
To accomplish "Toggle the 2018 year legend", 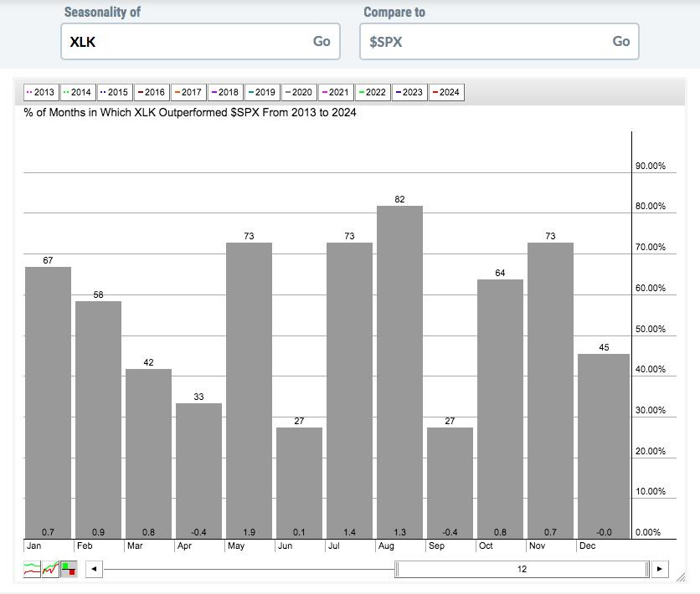I will (225, 92).
